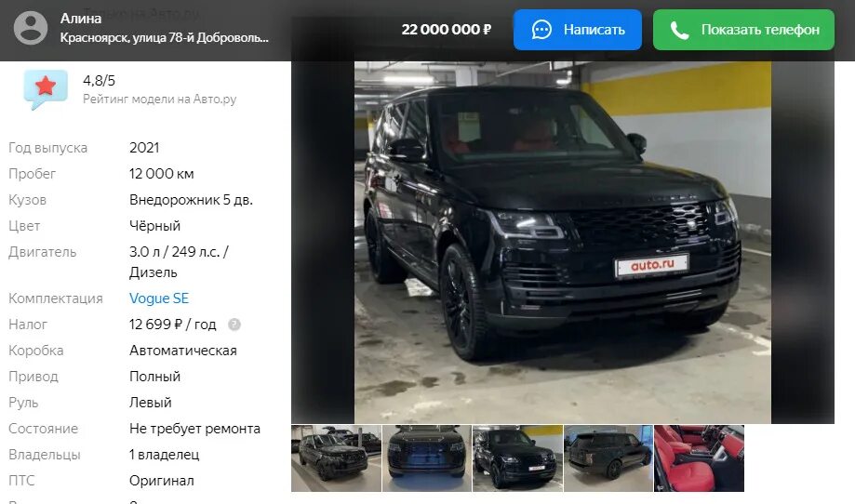
Task: Click the main Range Rover photo
Action: [x=563, y=242]
